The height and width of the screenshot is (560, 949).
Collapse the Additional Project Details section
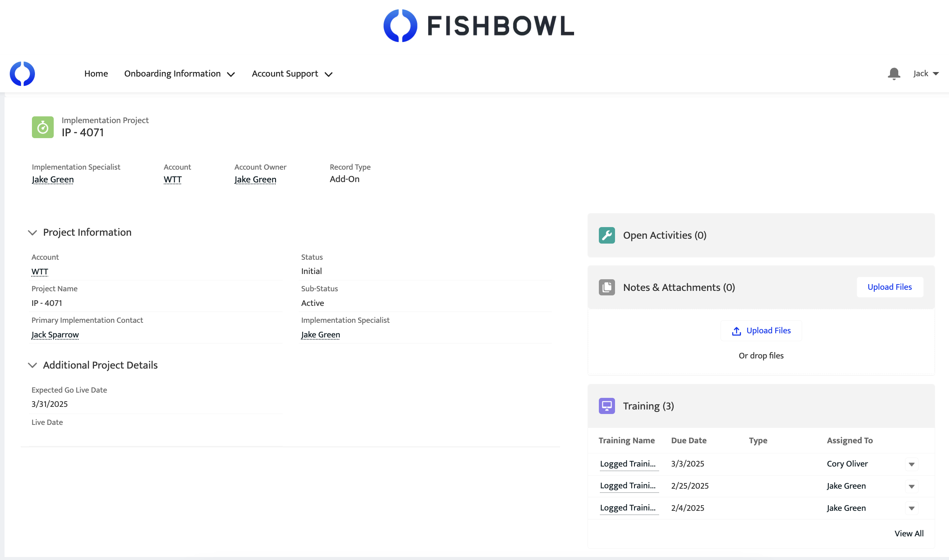[x=32, y=365]
